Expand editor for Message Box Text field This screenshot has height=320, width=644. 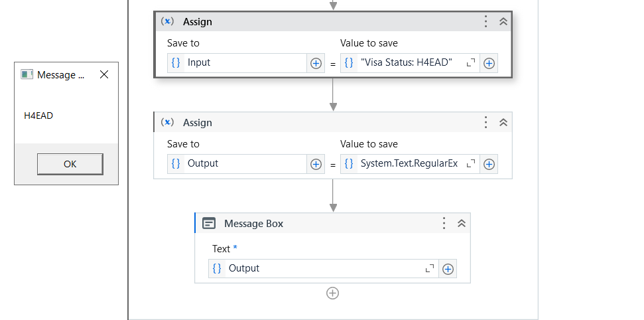point(430,268)
